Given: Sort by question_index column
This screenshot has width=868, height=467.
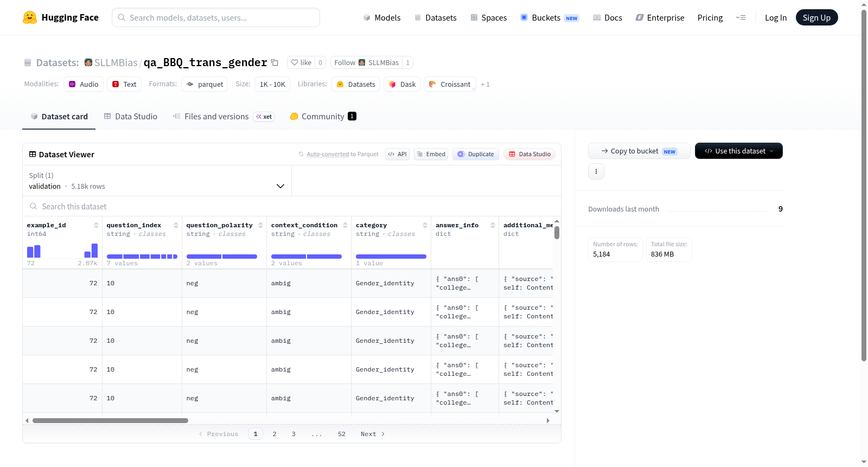Looking at the screenshot, I should coord(176,225).
